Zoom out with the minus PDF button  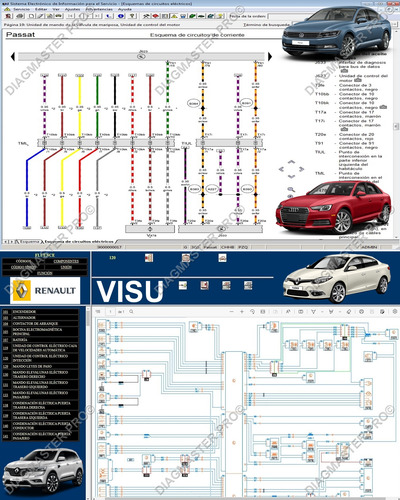point(231,312)
